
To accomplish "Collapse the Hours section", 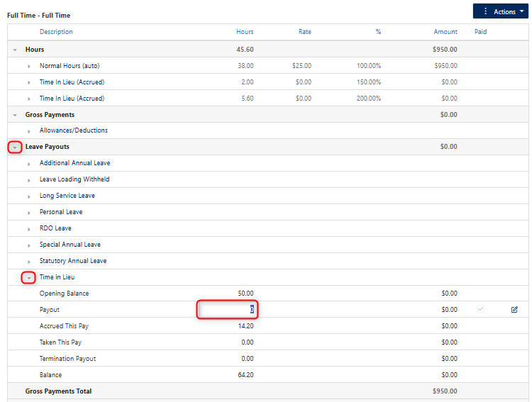I will (15, 50).
